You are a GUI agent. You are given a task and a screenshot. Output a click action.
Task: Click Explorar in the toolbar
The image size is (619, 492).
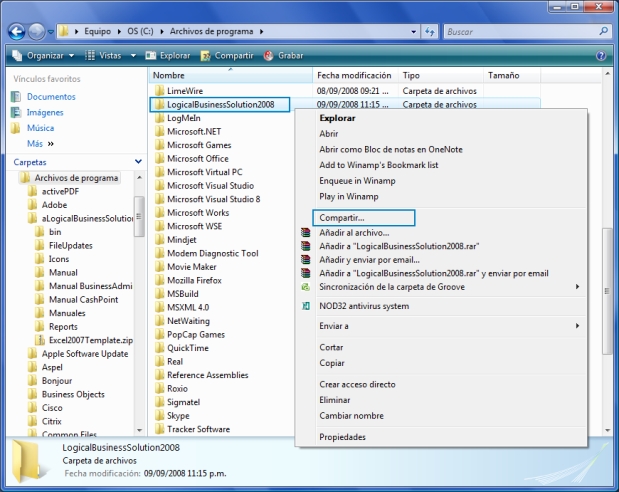(168, 56)
